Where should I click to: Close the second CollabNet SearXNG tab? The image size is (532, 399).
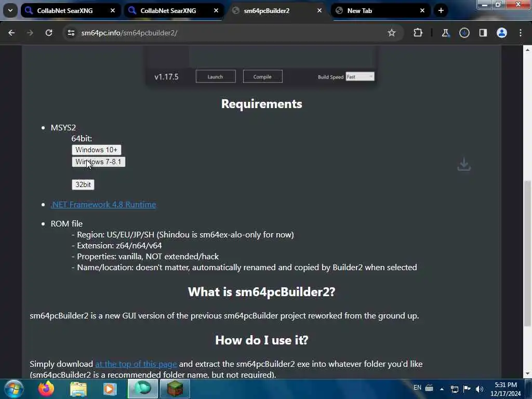pyautogui.click(x=216, y=10)
